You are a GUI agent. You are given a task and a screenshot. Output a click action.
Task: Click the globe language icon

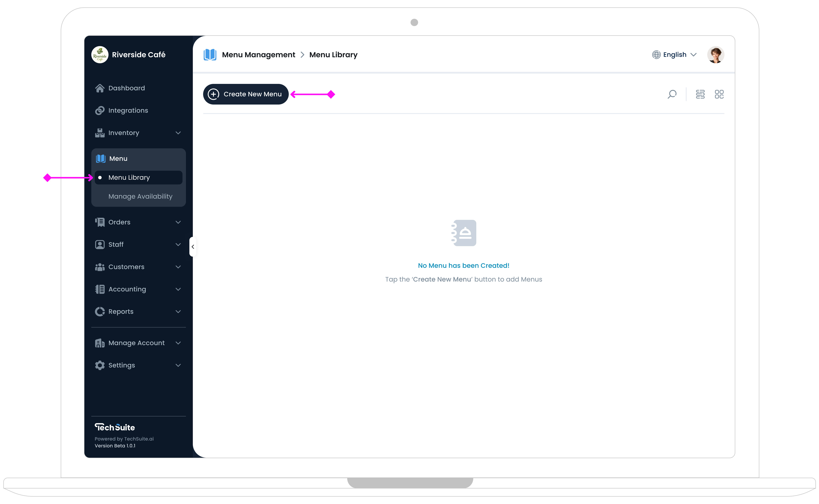tap(656, 55)
